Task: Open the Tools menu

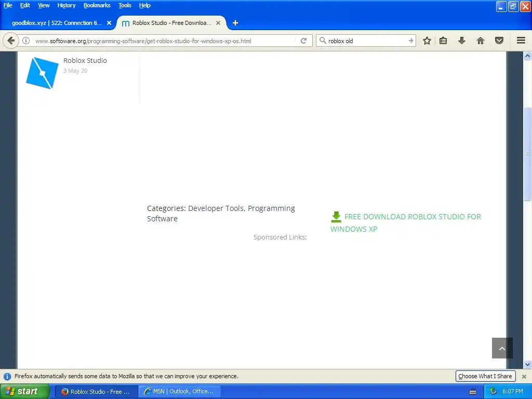Action: coord(125,5)
